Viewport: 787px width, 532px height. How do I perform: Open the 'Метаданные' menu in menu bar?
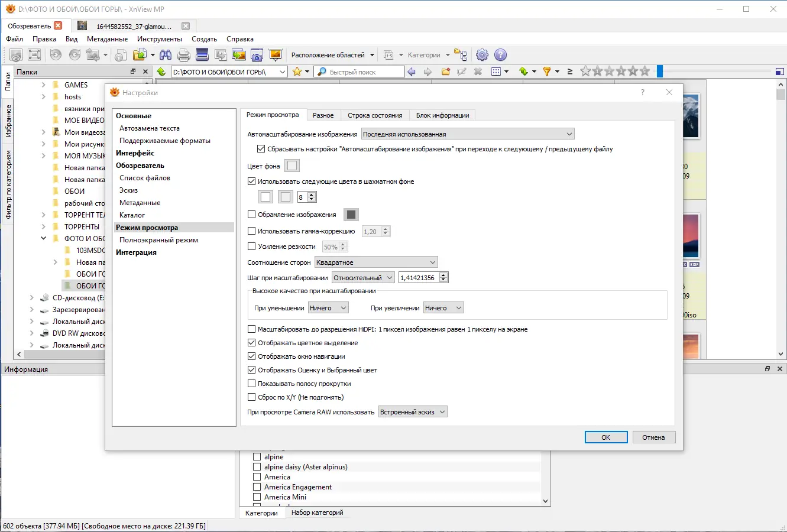(x=107, y=39)
